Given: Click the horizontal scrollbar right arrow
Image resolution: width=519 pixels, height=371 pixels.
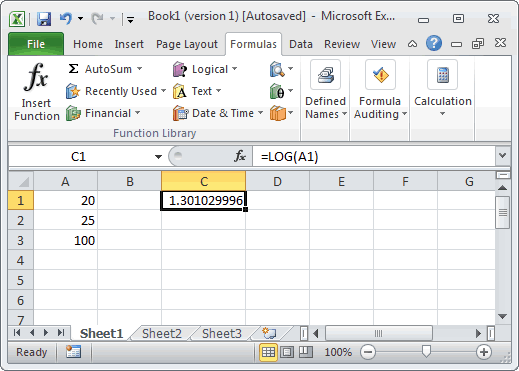Looking at the screenshot, I should click(x=479, y=333).
